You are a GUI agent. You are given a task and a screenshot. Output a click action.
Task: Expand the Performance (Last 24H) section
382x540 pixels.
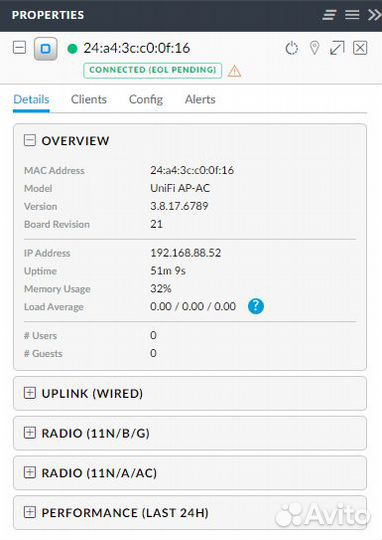30,512
